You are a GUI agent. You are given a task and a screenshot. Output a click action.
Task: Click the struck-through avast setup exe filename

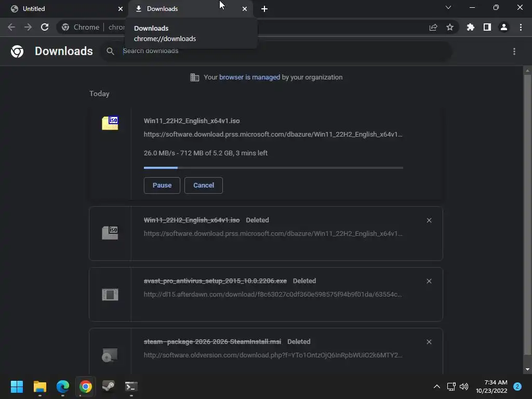pyautogui.click(x=215, y=281)
